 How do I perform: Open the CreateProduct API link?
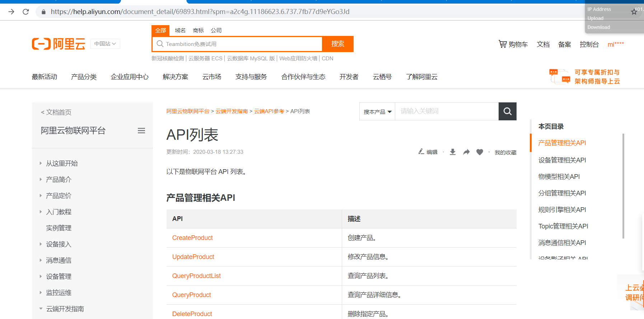point(192,238)
